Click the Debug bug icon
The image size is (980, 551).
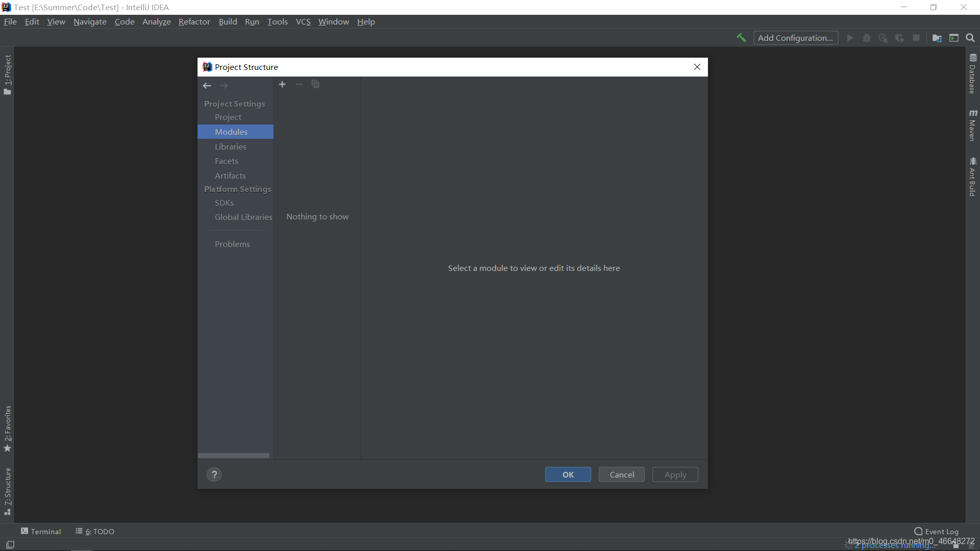click(x=867, y=38)
